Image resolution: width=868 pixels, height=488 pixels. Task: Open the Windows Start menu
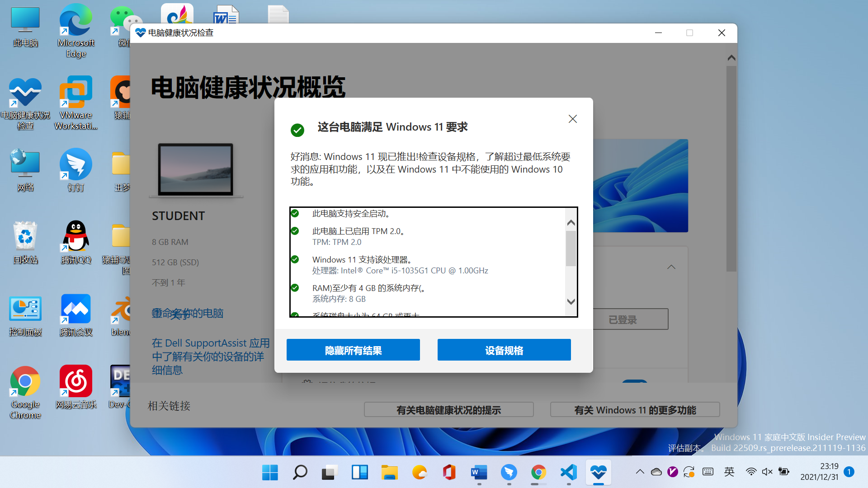(270, 472)
